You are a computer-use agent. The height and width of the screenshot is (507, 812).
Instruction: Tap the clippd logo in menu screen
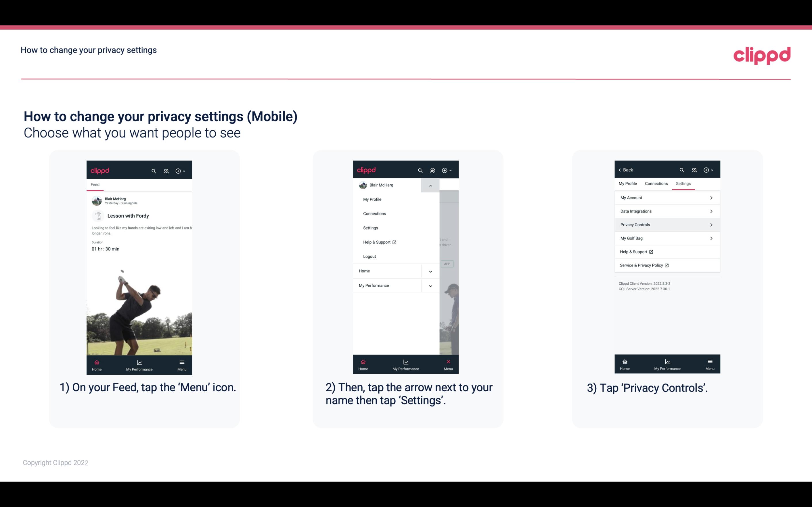(x=365, y=169)
